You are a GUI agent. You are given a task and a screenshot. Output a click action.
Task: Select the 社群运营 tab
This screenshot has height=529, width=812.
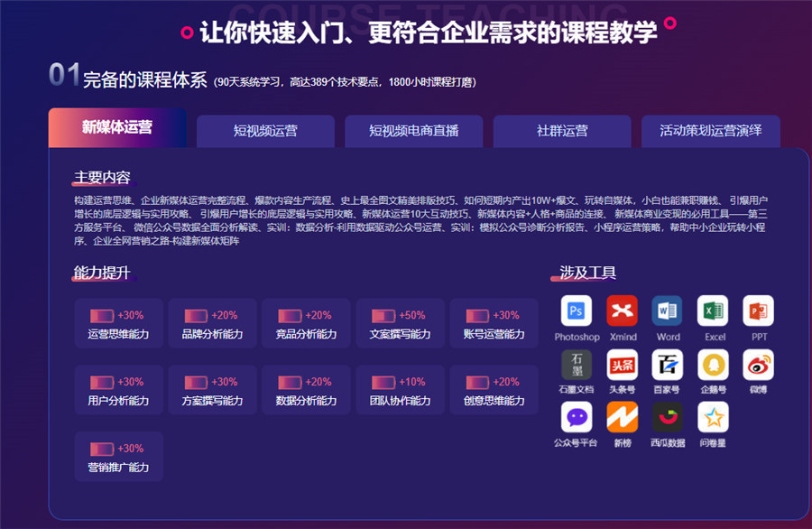click(562, 131)
